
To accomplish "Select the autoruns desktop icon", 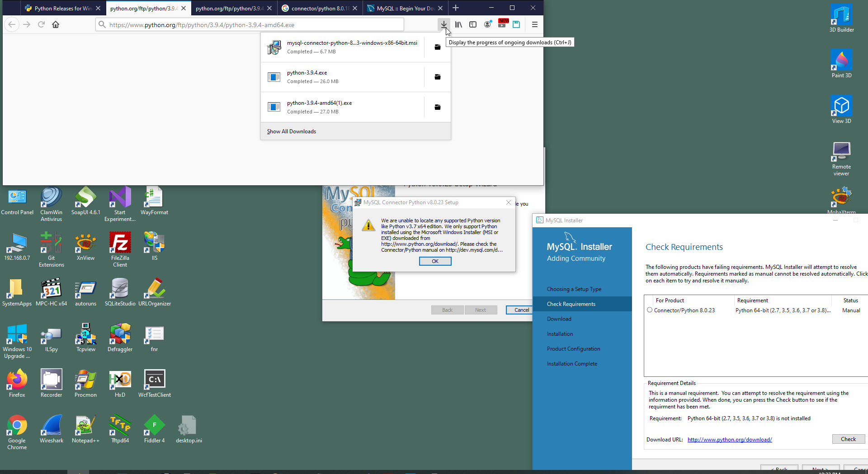I will tap(85, 292).
